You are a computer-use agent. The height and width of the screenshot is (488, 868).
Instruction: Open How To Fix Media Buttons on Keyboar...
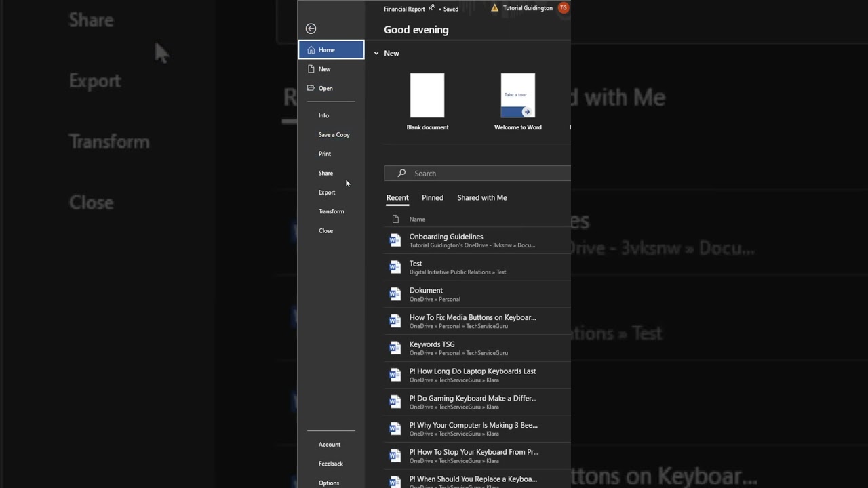click(477, 321)
